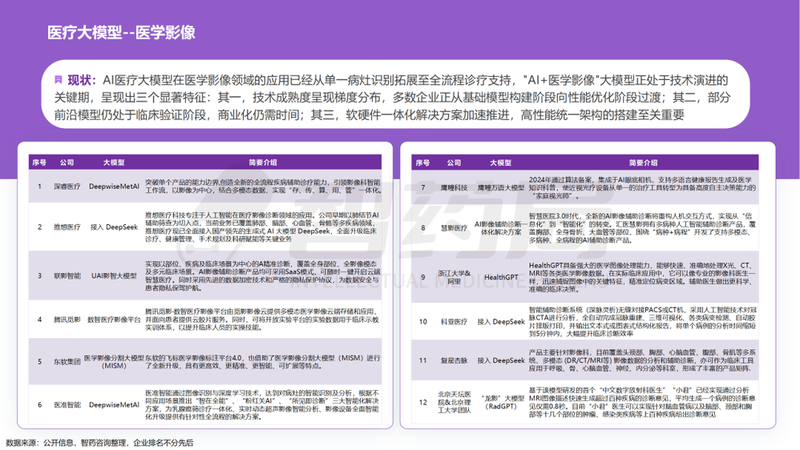Select company cell 深睿医疗
The image size is (800, 450).
[x=67, y=187]
